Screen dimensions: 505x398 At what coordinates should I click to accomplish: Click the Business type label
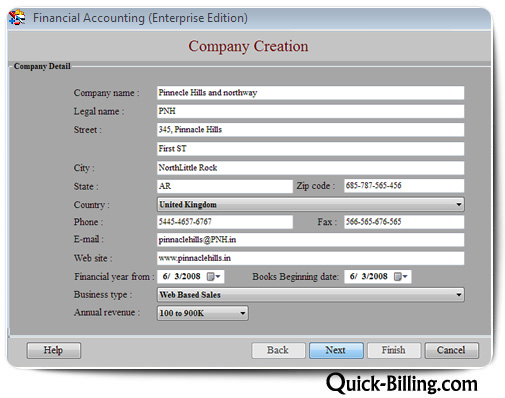tap(103, 295)
